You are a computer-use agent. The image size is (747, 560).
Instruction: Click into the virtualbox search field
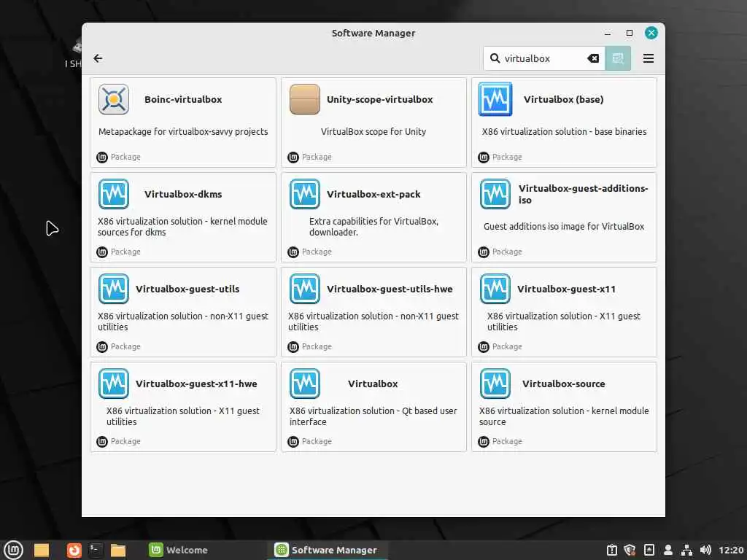543,58
